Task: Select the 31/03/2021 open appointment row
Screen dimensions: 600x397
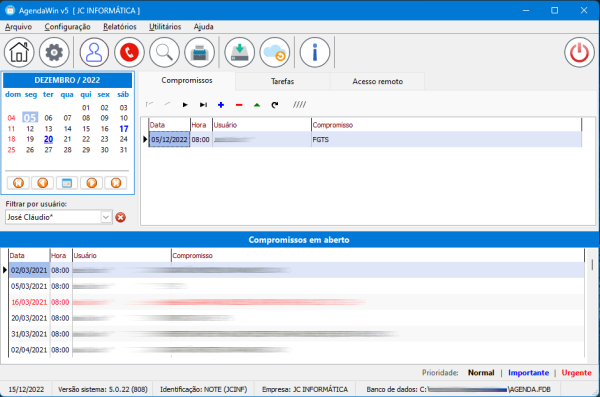Action: click(x=297, y=334)
